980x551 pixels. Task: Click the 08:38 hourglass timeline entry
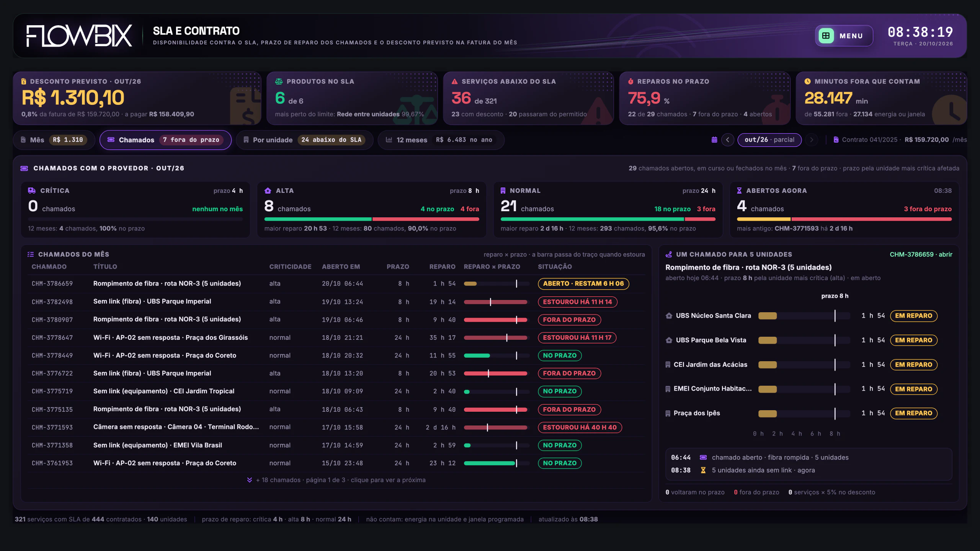coord(808,470)
